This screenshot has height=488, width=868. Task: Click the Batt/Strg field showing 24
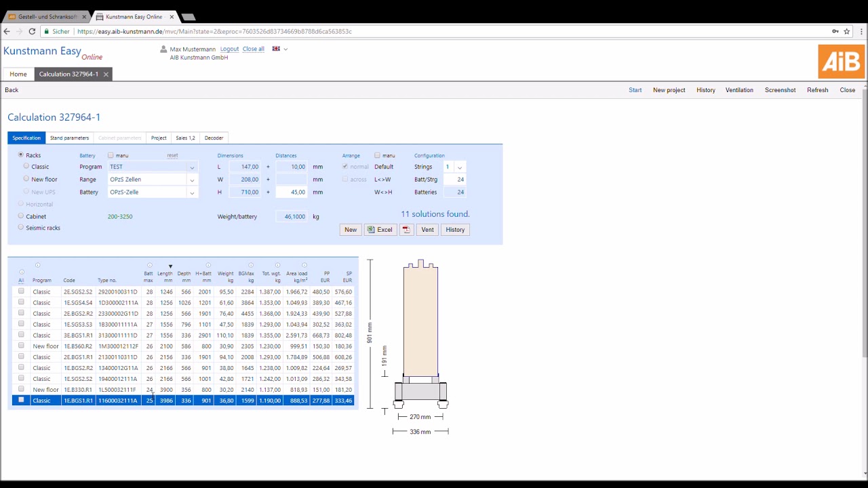pos(454,180)
